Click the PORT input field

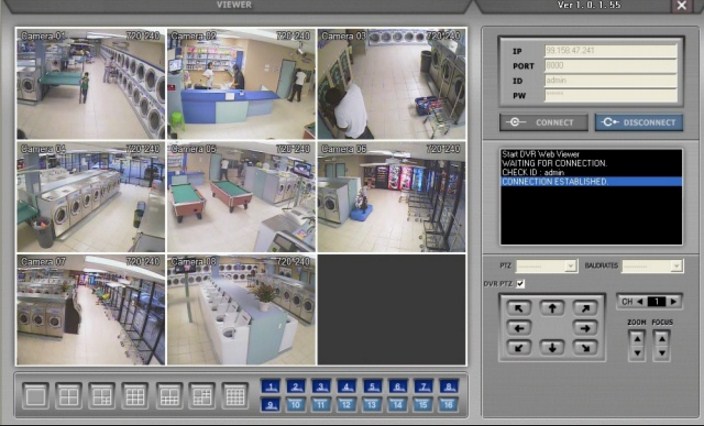[611, 66]
